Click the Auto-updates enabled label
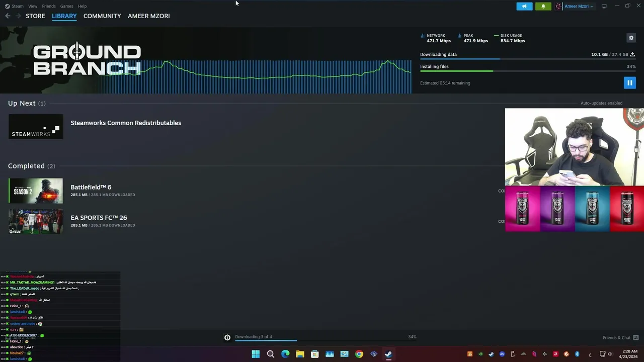644x362 pixels. tap(601, 103)
